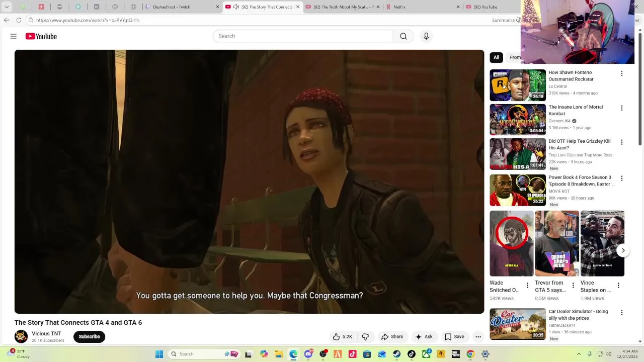
Task: Open options for Insane Lore of Mortal Kombat
Action: click(x=621, y=108)
